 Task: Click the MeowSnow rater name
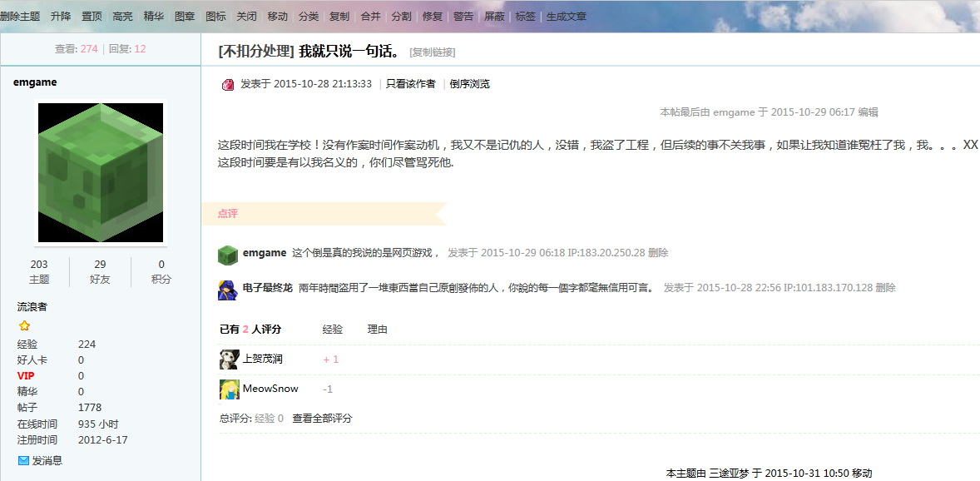click(x=270, y=389)
